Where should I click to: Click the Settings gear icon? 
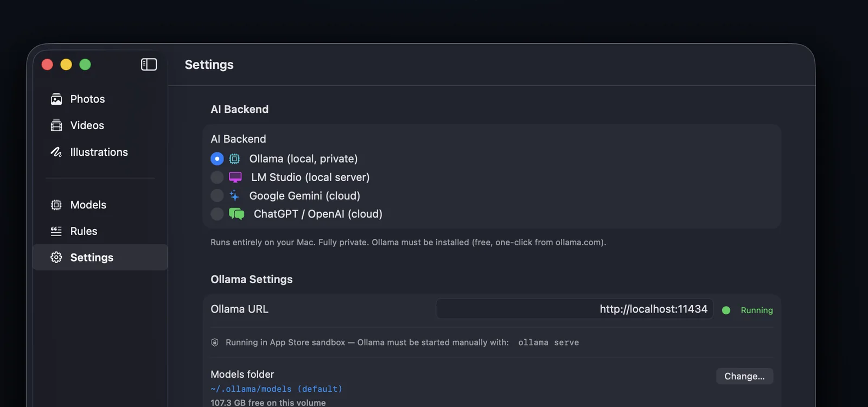pyautogui.click(x=56, y=257)
